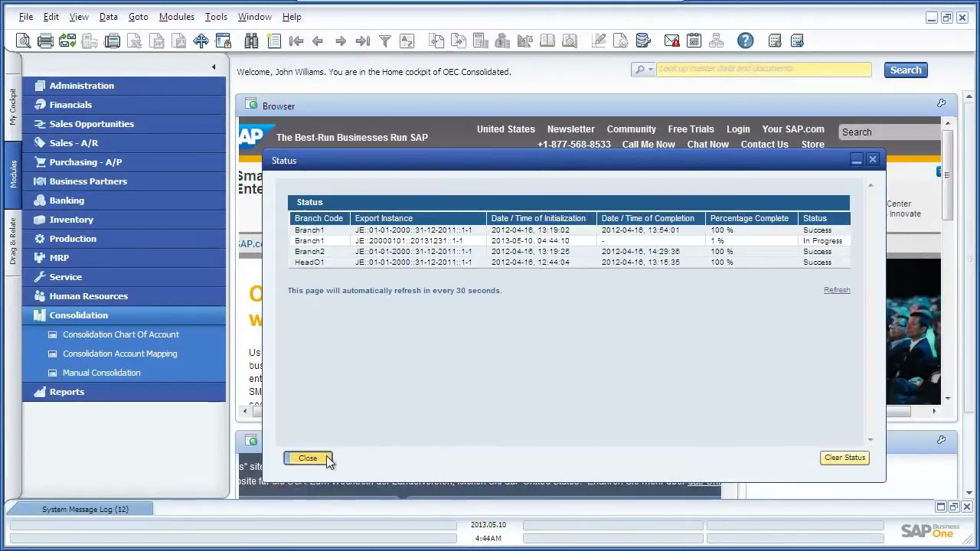
Task: Click the Fax toolbar icon
Action: click(x=112, y=41)
